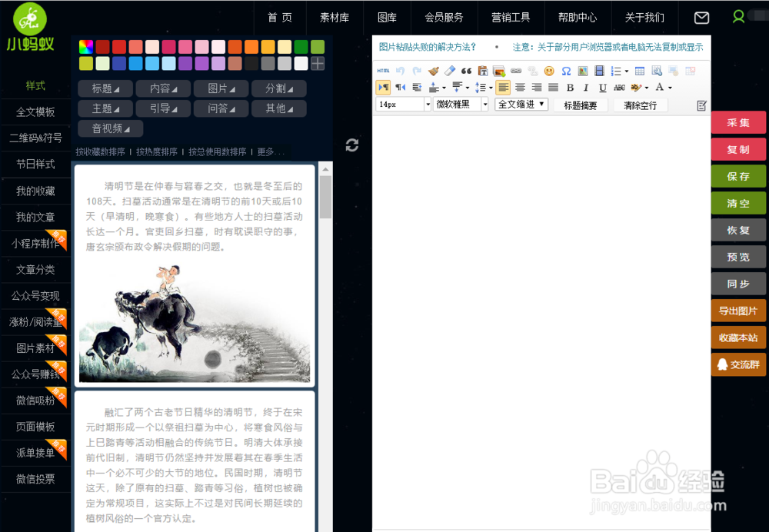Viewport: 769px width, 532px height.
Task: Click the refresh arrows icon beside styles
Action: 352,145
